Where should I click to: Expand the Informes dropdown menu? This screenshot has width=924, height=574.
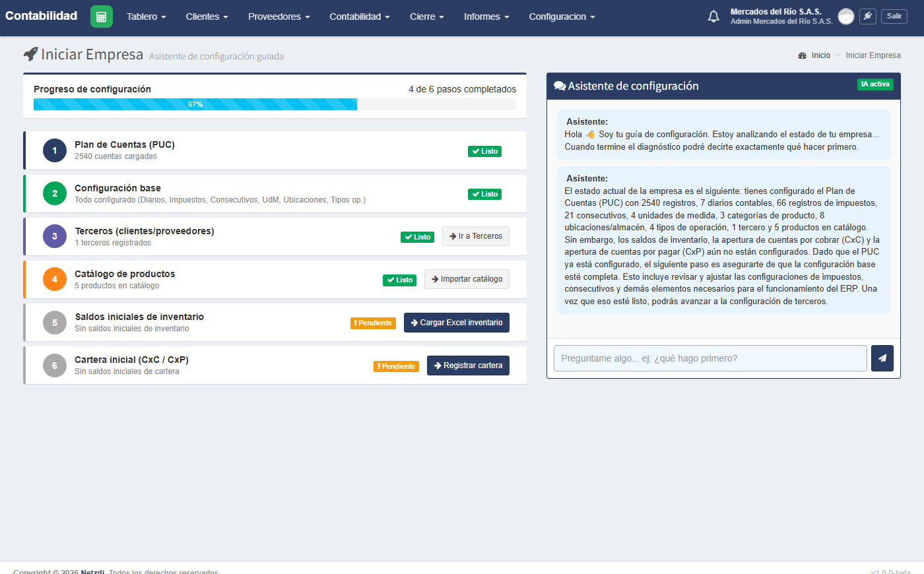(x=486, y=16)
